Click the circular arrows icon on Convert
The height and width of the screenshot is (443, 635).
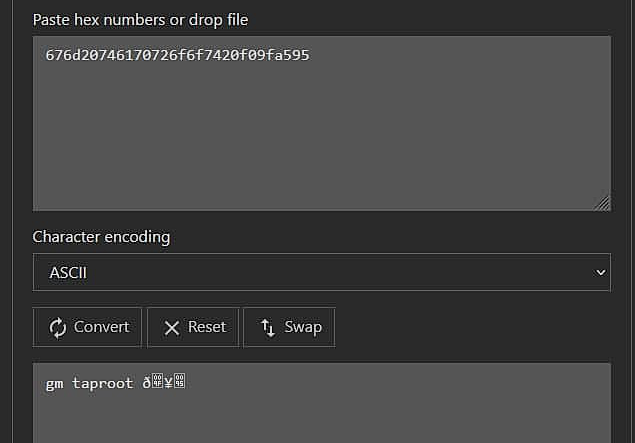click(58, 328)
